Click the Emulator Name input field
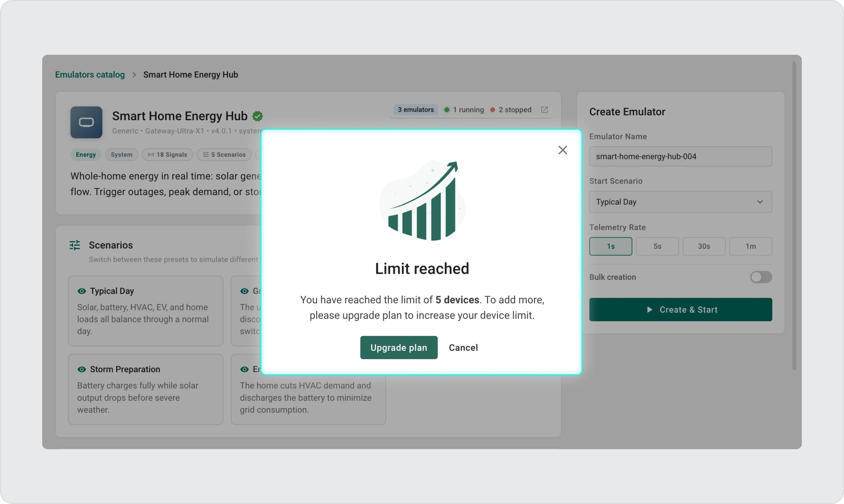 (680, 156)
